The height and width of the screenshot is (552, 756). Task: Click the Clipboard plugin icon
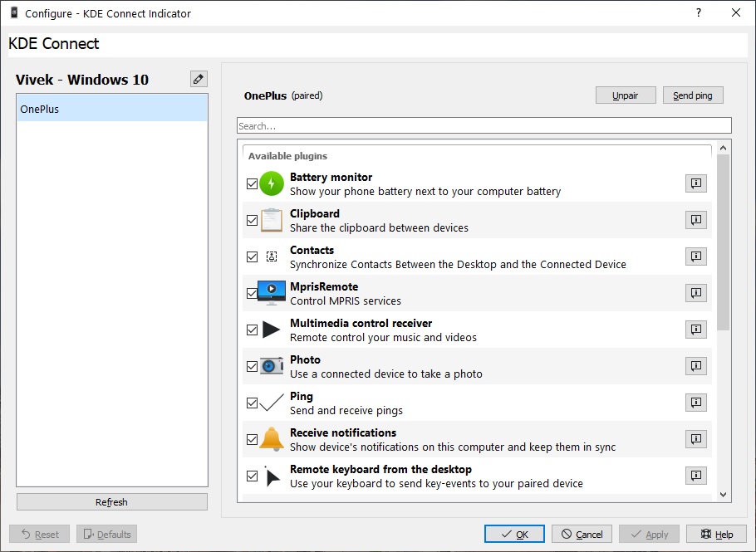[272, 220]
